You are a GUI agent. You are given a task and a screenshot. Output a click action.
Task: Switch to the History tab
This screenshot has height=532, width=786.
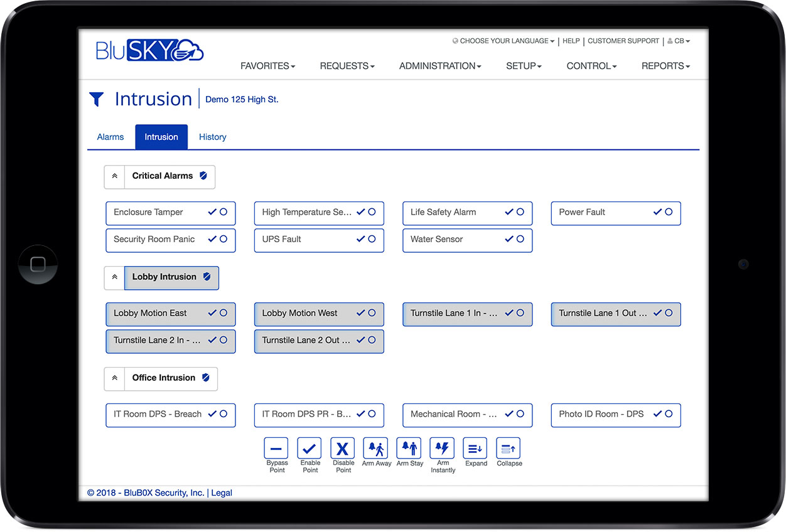pyautogui.click(x=212, y=137)
